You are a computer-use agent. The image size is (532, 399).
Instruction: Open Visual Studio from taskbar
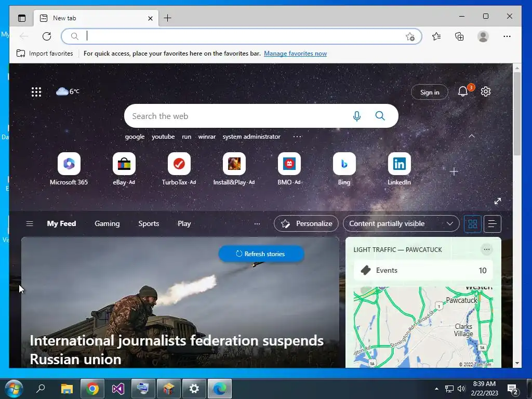click(x=118, y=389)
